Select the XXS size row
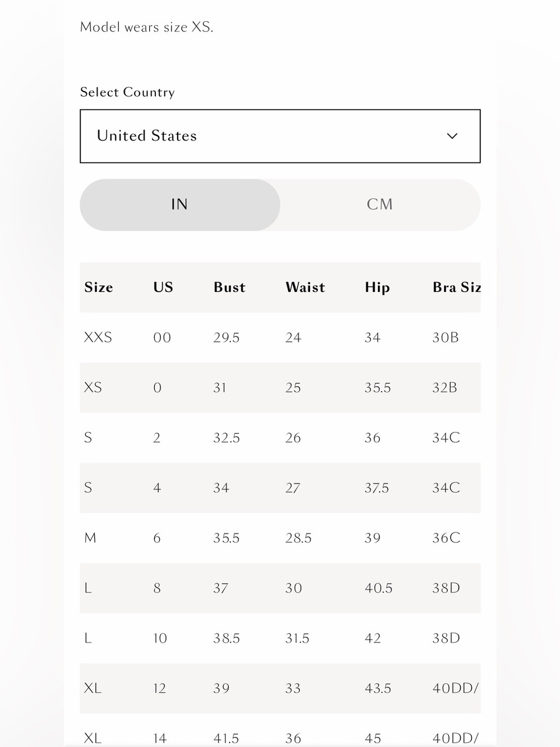560x747 pixels. tap(280, 337)
